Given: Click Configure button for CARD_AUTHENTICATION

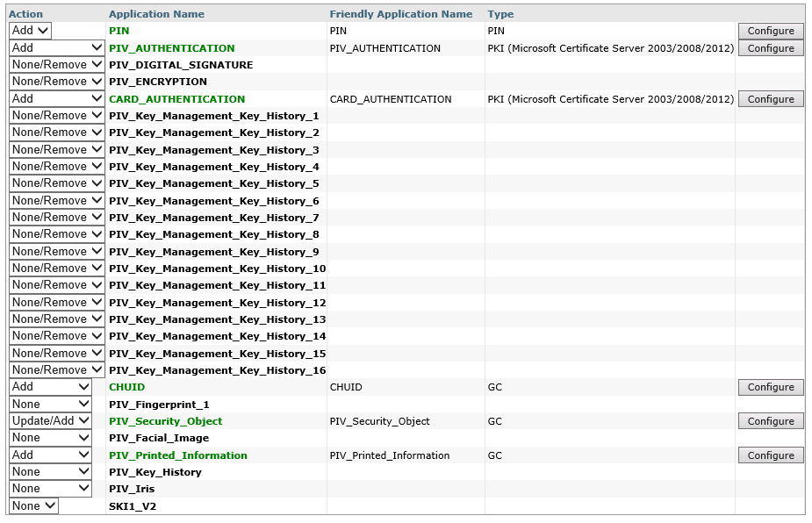Looking at the screenshot, I should tap(770, 98).
